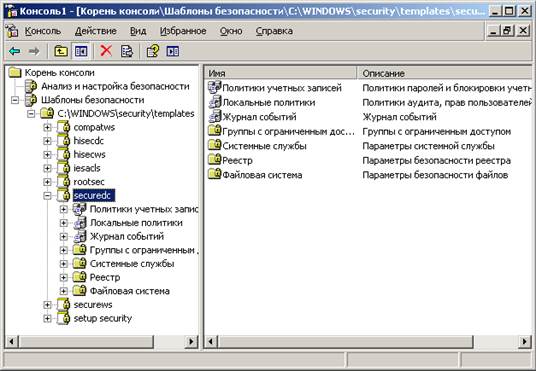Screen dimensions: 536x371
Task: Click Файловая система folder icon in right pane
Action: pyautogui.click(x=215, y=175)
